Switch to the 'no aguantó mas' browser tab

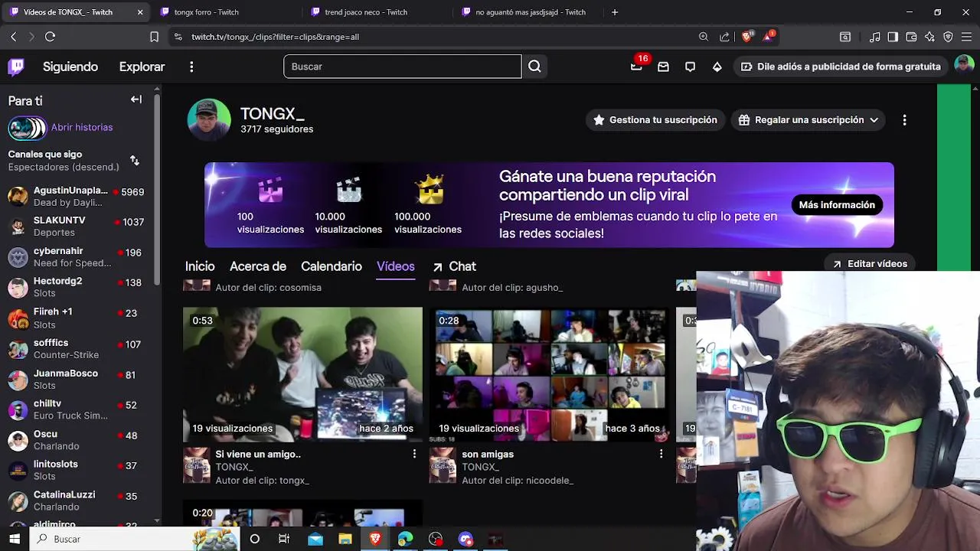531,12
